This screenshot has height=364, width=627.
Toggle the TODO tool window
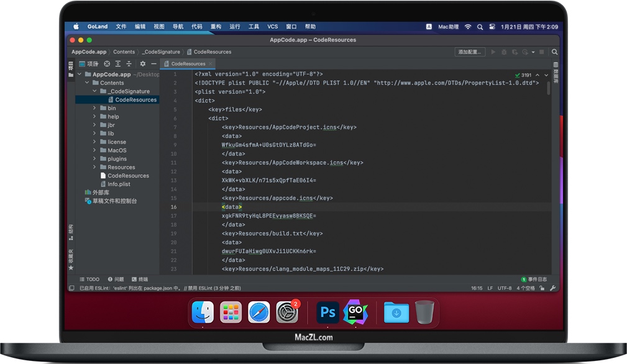[89, 280]
